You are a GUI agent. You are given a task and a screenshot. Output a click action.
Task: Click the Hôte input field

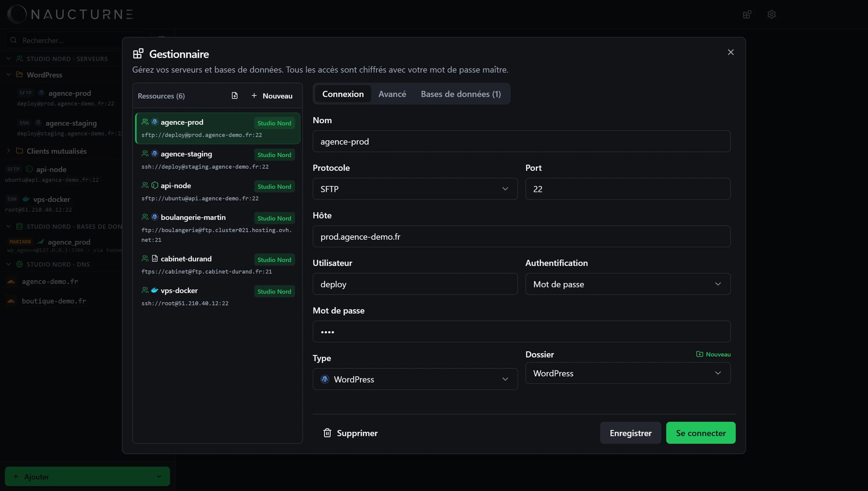[x=521, y=237]
